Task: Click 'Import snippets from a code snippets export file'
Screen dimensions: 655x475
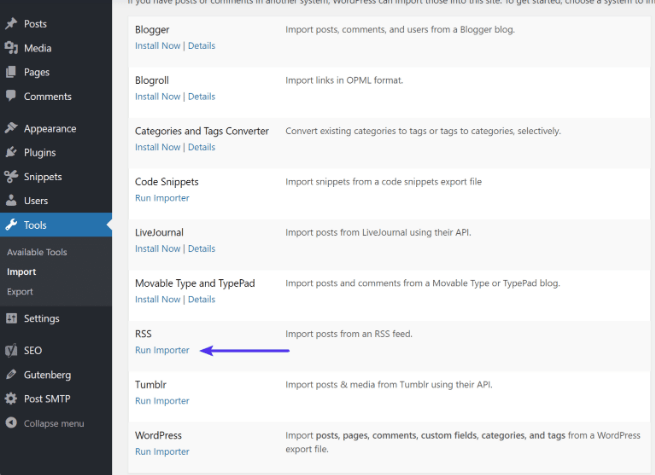Action: (383, 182)
